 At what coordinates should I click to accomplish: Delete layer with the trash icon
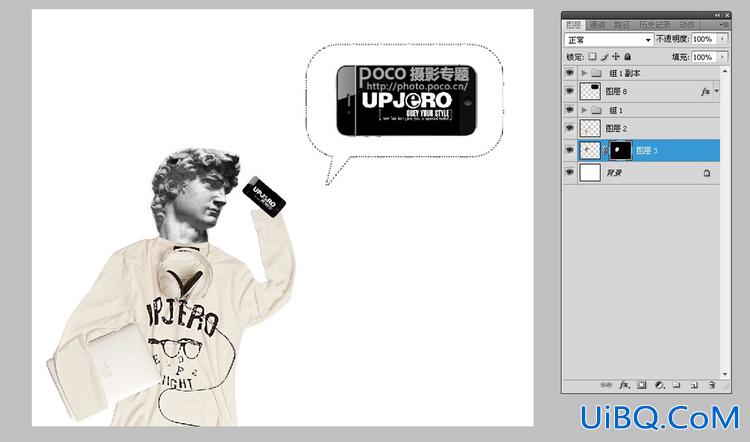point(712,385)
